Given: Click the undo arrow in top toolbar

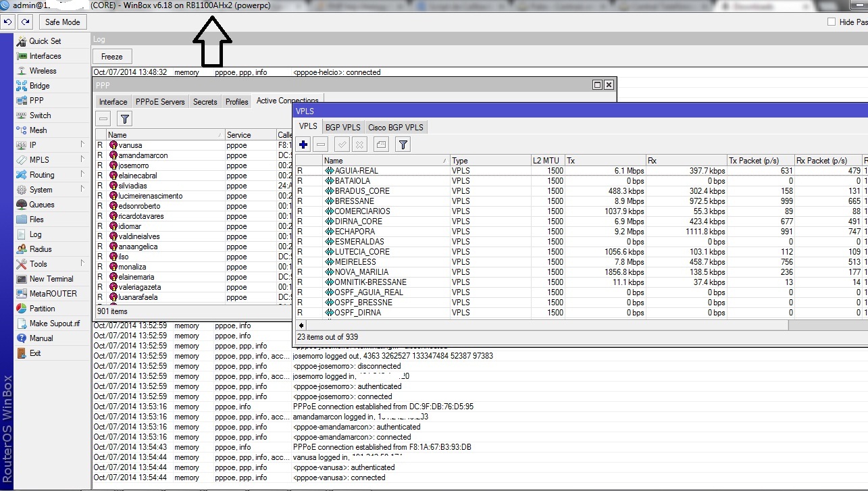Looking at the screenshot, I should (8, 22).
